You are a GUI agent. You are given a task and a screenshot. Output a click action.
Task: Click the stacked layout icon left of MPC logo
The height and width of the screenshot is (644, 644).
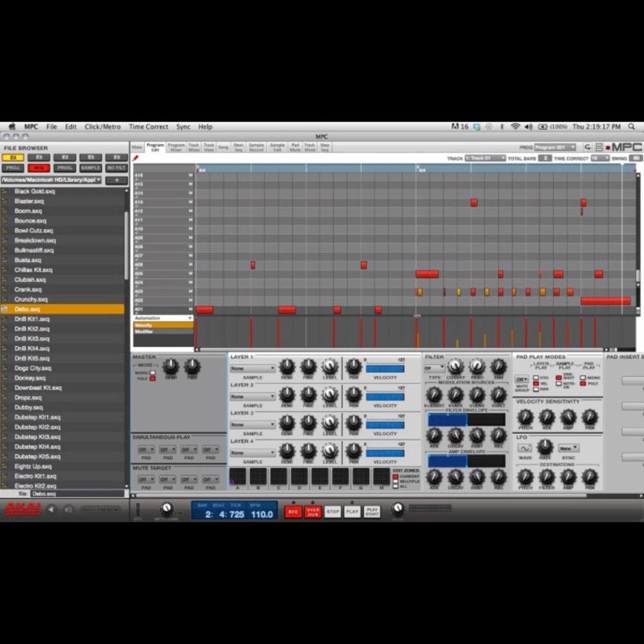tap(599, 147)
